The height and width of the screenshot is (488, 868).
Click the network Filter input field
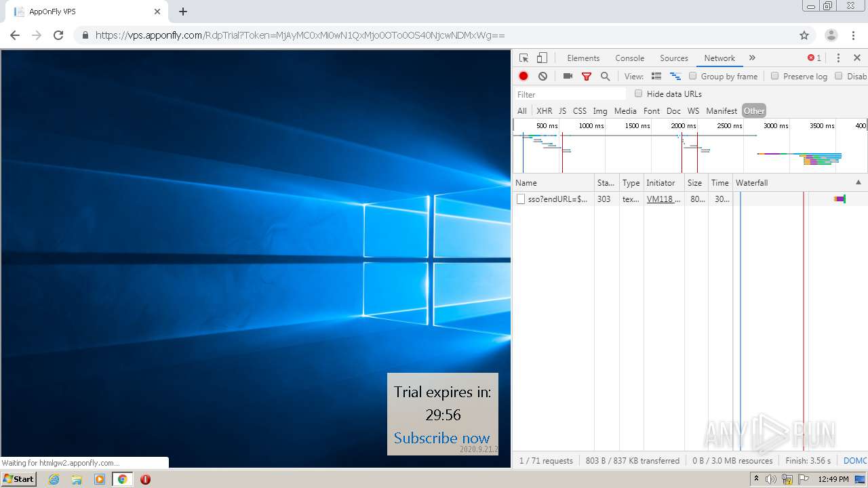570,94
